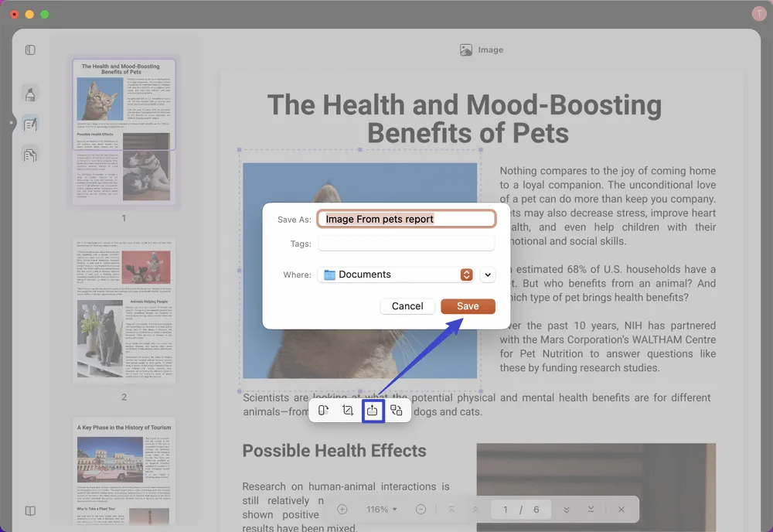Open the Where Documents location dropdown
This screenshot has width=773, height=532.
[396, 275]
